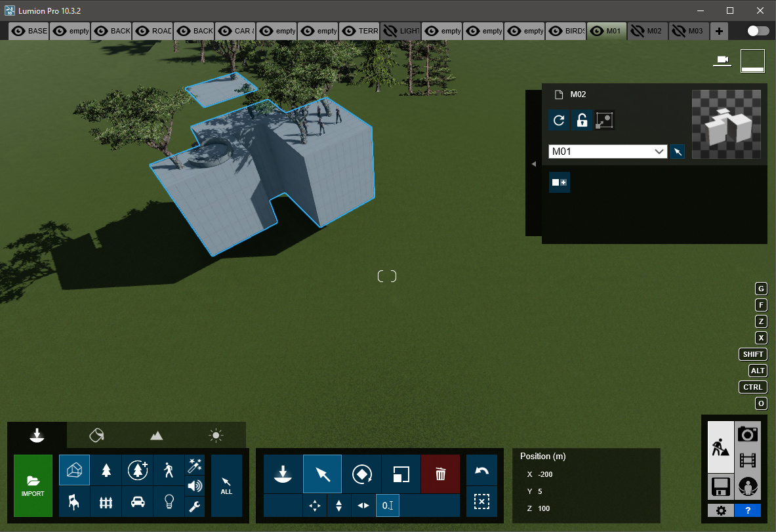Viewport: 776px width, 532px height.
Task: Click the green IMPORT button
Action: click(x=33, y=485)
